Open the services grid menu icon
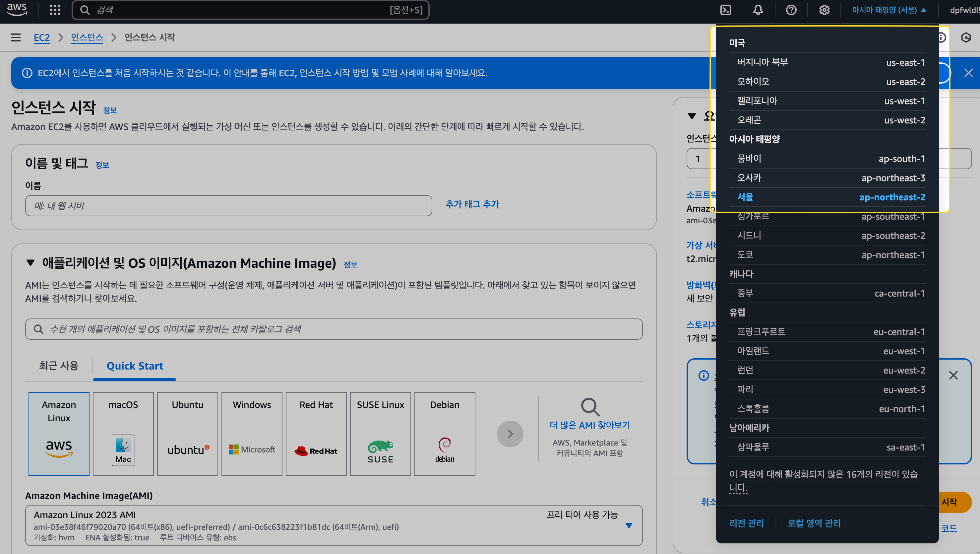 (x=55, y=10)
